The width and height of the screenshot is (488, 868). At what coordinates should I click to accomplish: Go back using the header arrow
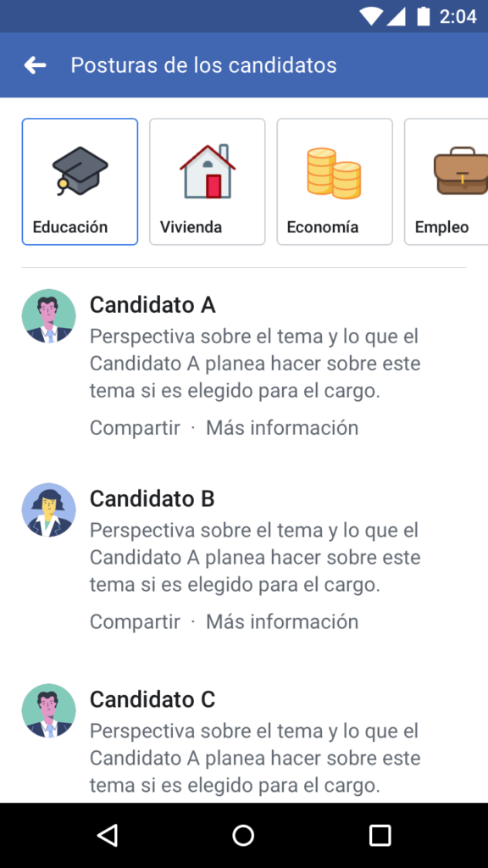(x=35, y=65)
